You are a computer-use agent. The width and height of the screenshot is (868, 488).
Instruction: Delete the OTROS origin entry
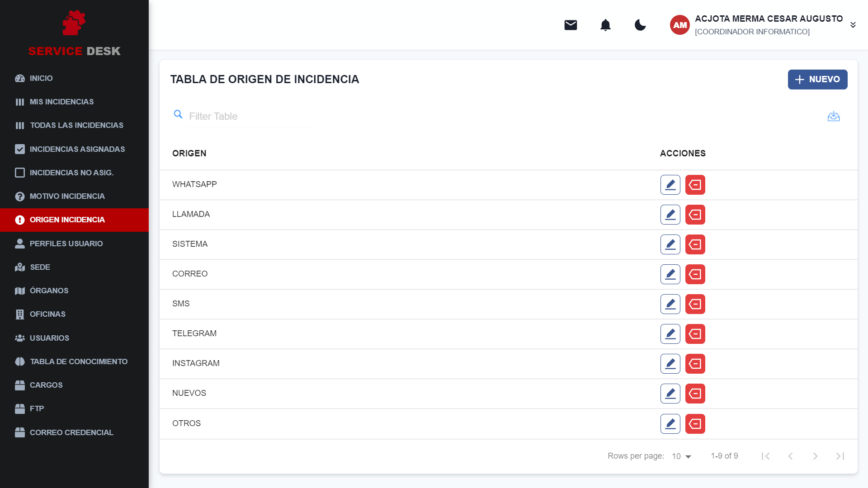[x=695, y=423]
